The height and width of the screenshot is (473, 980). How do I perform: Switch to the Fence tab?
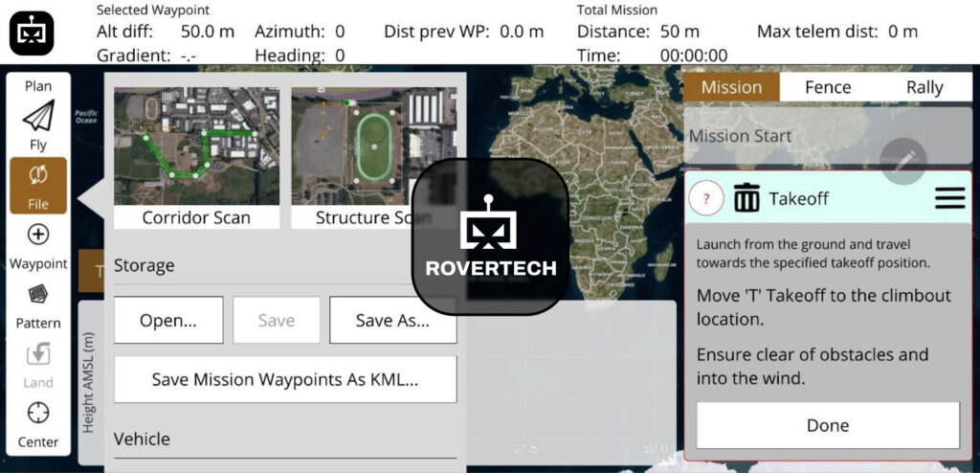point(828,87)
